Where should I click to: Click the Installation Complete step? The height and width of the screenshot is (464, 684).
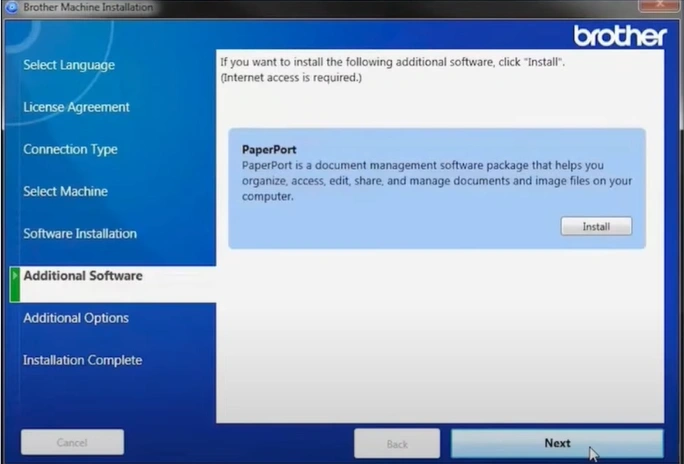pyautogui.click(x=82, y=360)
